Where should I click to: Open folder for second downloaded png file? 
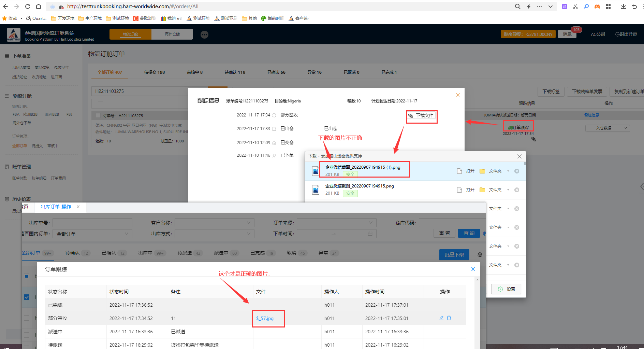[482, 190]
